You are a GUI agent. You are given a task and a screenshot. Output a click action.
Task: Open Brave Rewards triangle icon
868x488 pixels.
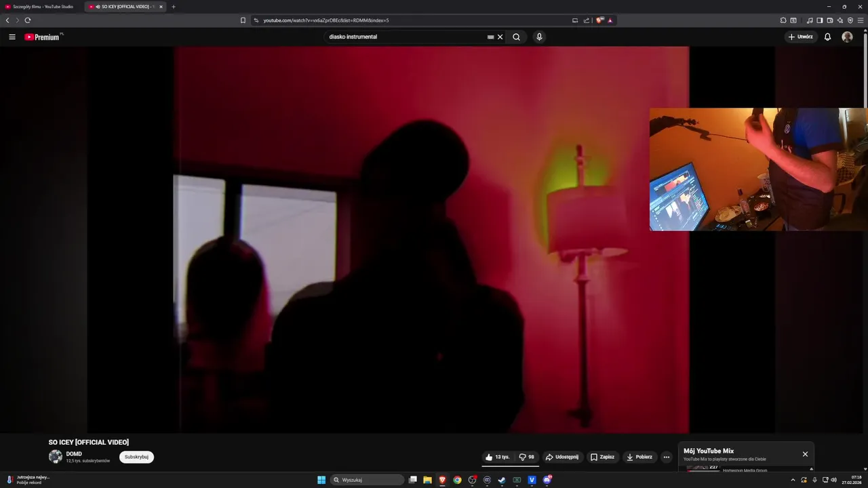(x=610, y=20)
